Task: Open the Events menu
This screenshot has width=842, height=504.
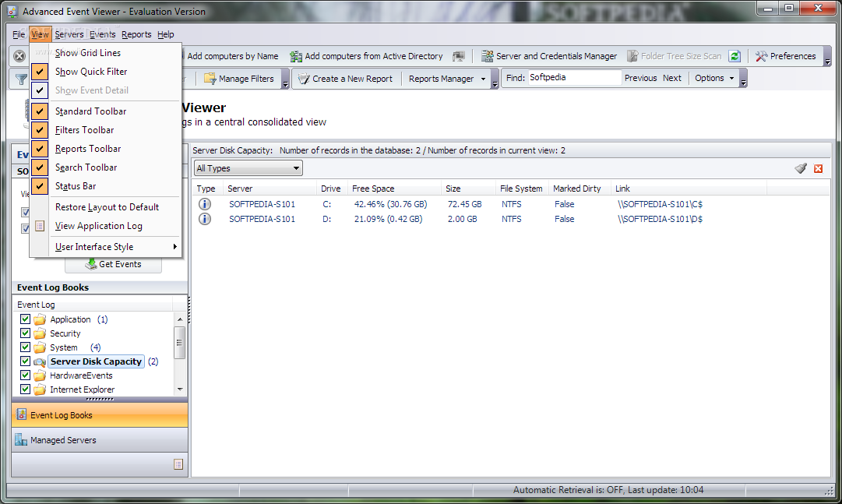Action: pyautogui.click(x=103, y=34)
